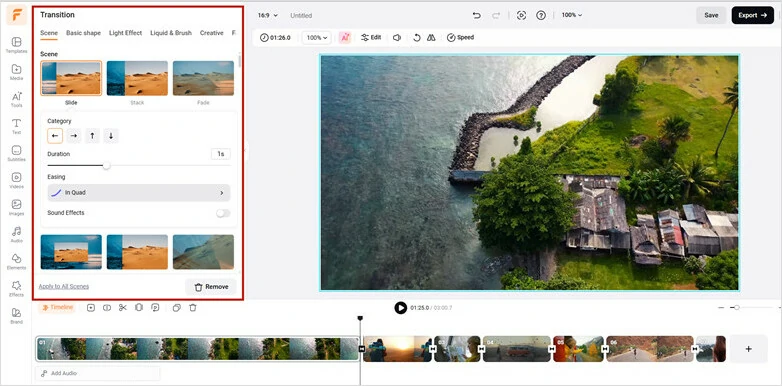Switch to the Liquid & Brush tab
Image resolution: width=782 pixels, height=386 pixels.
coord(171,33)
